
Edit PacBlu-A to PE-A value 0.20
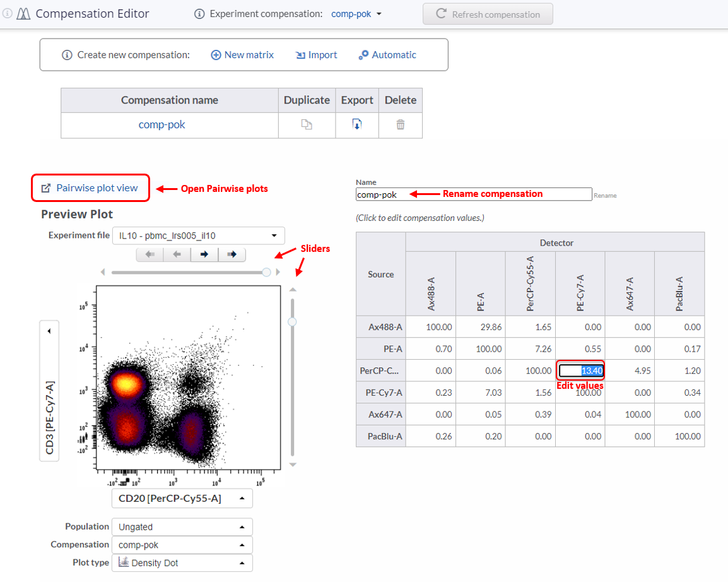[481, 436]
